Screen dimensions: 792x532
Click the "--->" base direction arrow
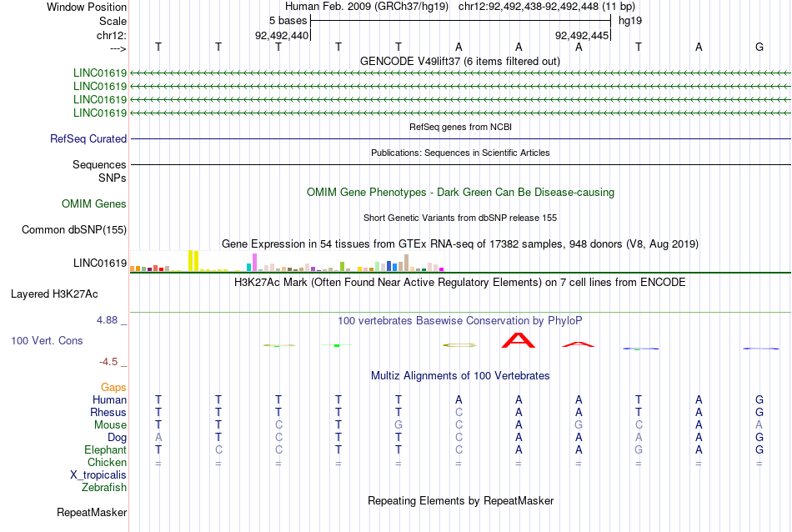pos(118,49)
